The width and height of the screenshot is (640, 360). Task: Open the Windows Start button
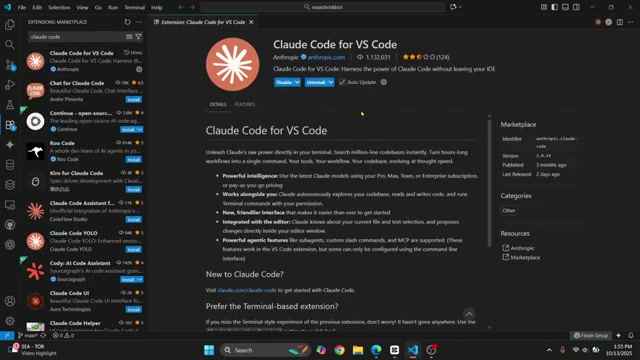209,350
